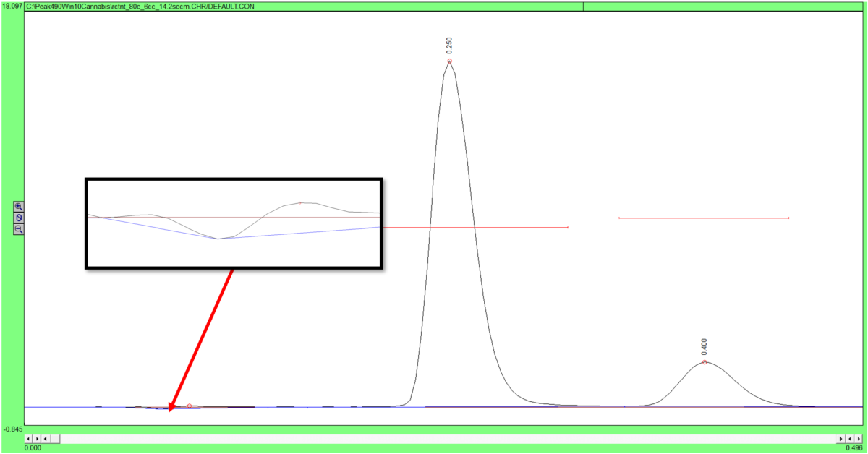Click the right-pointing arrow in left scroll group
This screenshot has height=454, width=868.
[x=37, y=439]
